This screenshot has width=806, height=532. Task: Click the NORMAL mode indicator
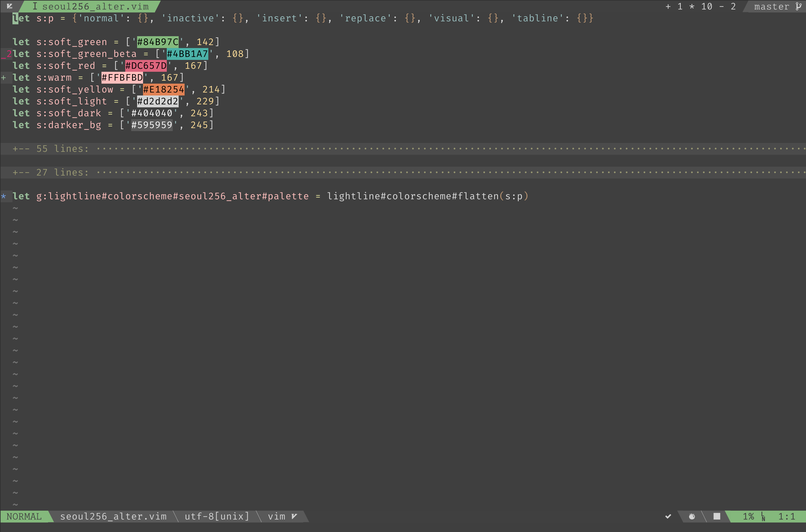tap(24, 516)
